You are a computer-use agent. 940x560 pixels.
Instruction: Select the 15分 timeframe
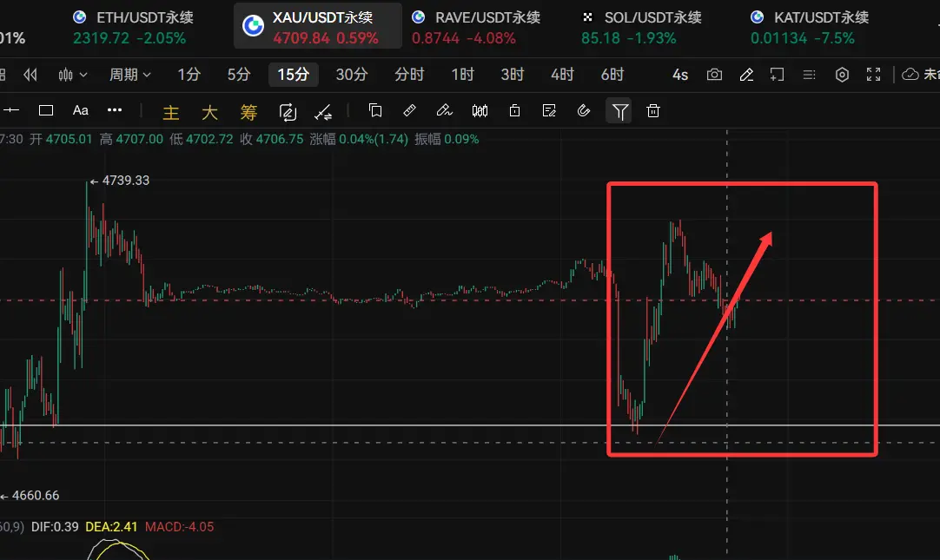point(293,75)
